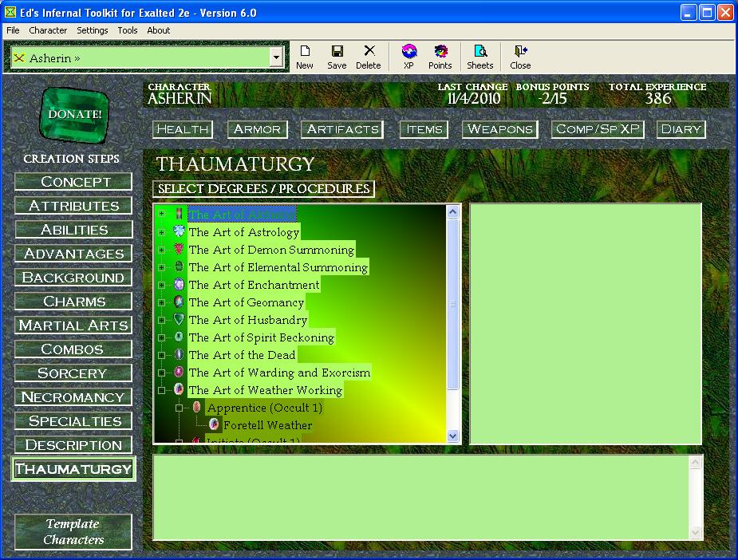Click the Art of Geomancy gem icon
The height and width of the screenshot is (560, 738).
(179, 302)
